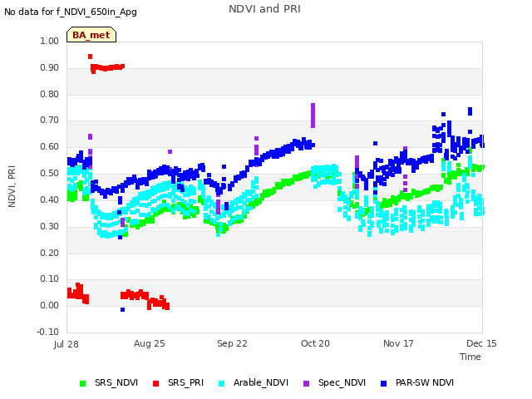The image size is (532, 399).
Task: Click the 0.50 y-axis tick label
Action: pyautogui.click(x=50, y=174)
